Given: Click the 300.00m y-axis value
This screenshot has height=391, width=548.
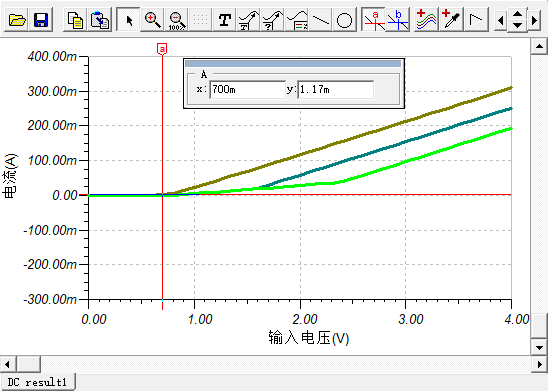Looking at the screenshot, I should 52,91.
